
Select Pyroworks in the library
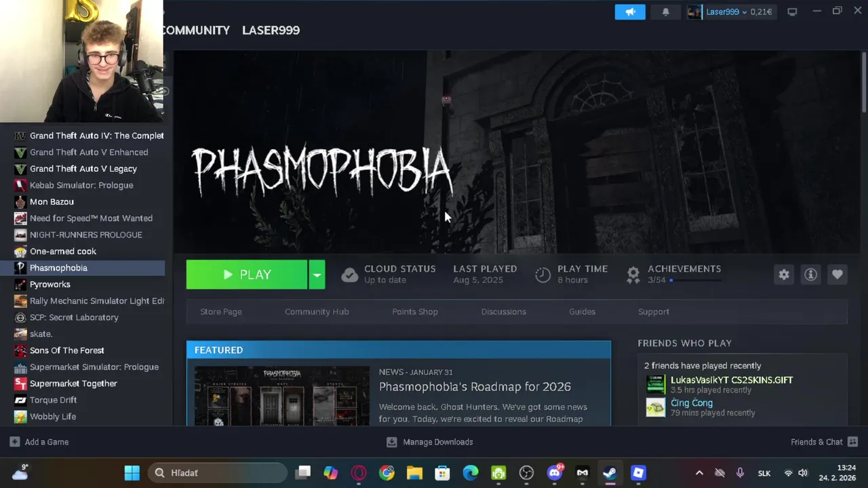click(x=50, y=285)
